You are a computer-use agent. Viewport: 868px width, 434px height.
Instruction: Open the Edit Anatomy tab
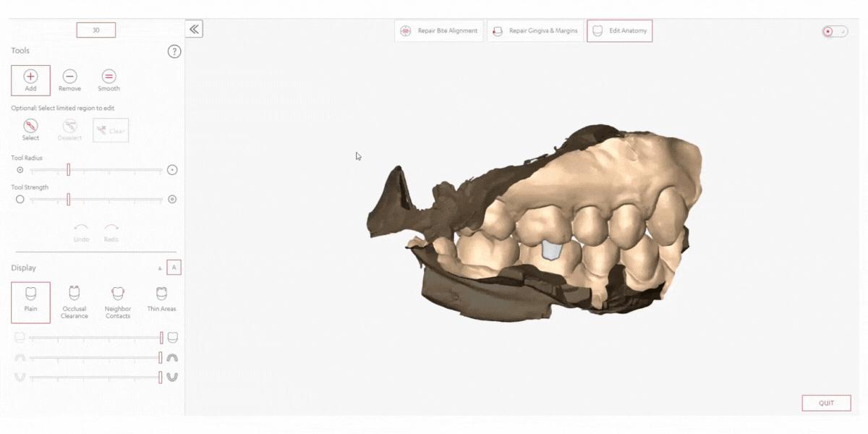pyautogui.click(x=620, y=31)
